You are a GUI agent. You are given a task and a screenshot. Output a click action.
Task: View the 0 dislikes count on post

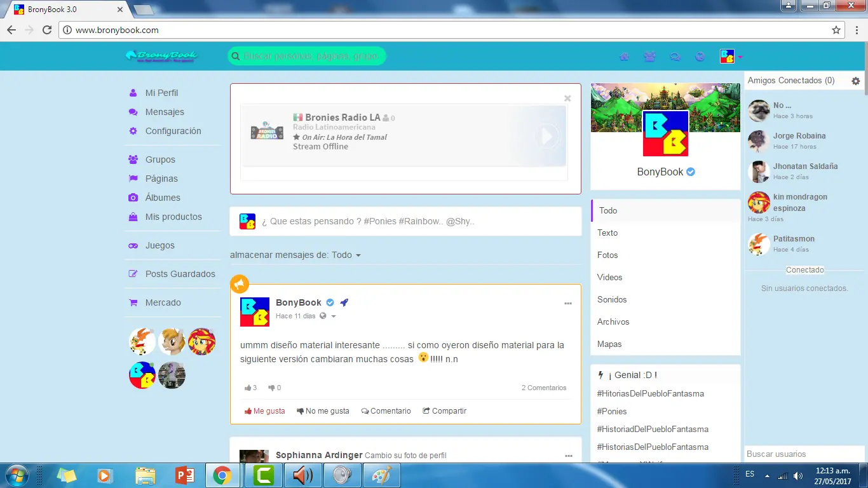(275, 388)
